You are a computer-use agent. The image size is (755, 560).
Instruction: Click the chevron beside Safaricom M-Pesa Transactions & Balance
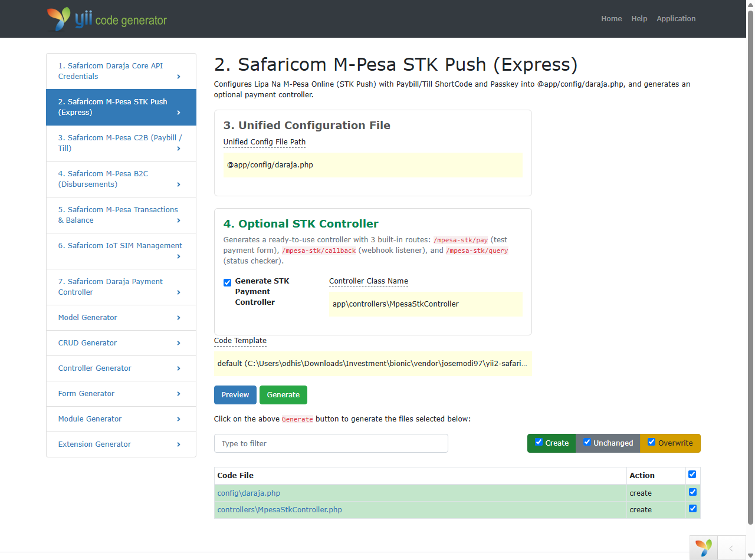pos(179,220)
